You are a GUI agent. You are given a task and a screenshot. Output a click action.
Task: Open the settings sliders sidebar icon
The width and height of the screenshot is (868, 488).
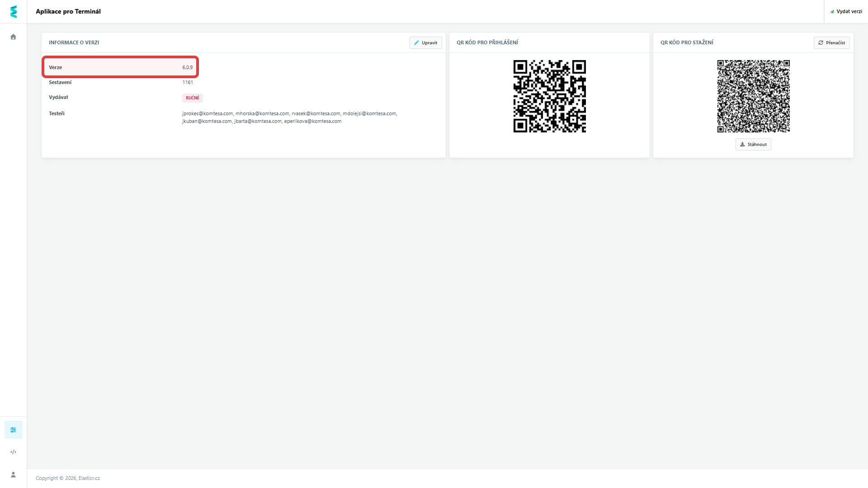point(13,430)
